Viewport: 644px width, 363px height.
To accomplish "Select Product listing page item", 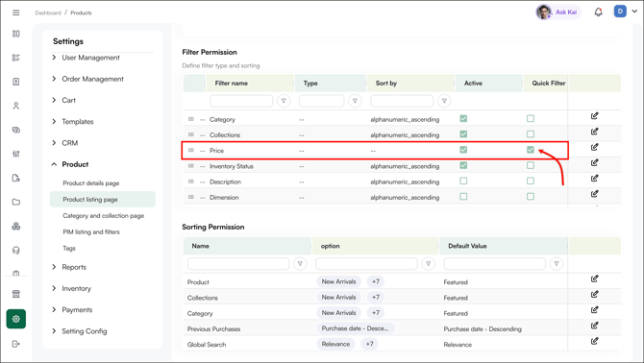I will [102, 200].
